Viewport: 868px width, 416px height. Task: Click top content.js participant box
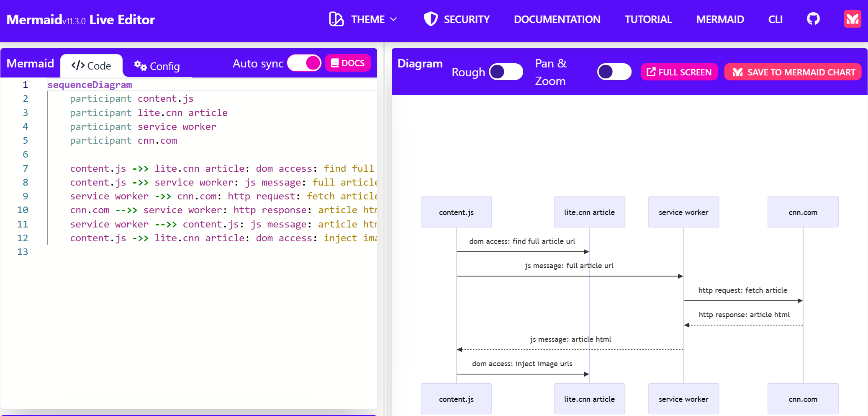coord(456,212)
